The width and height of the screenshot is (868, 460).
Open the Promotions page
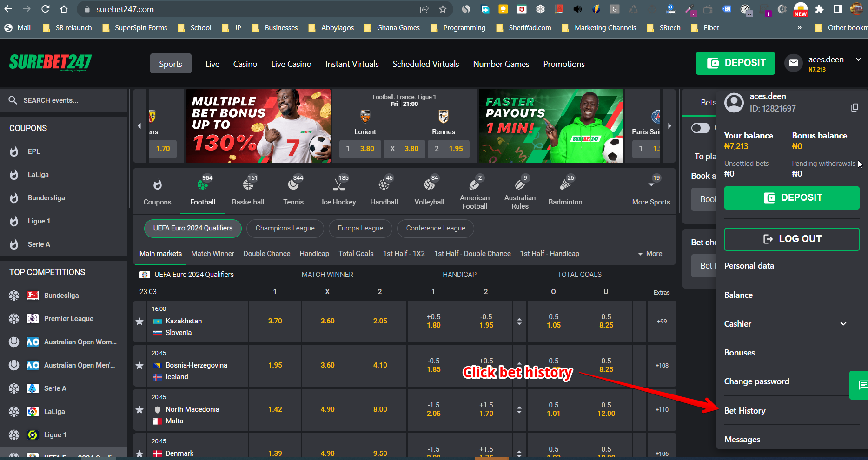point(564,64)
